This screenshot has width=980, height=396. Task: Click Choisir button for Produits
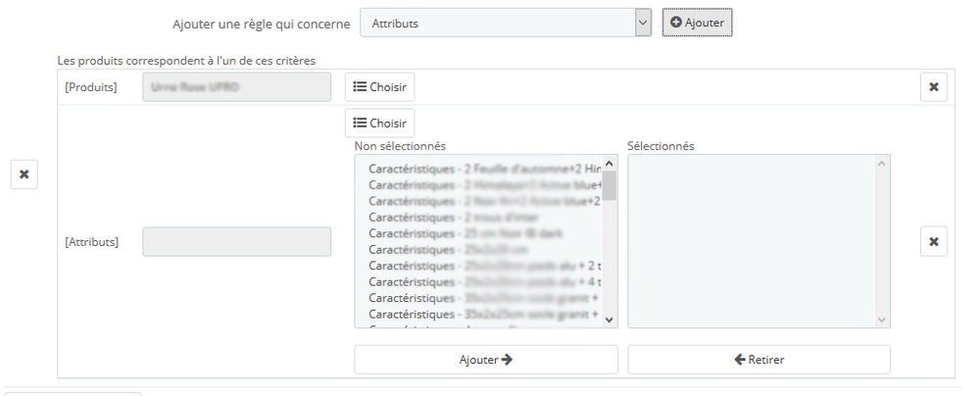click(379, 87)
